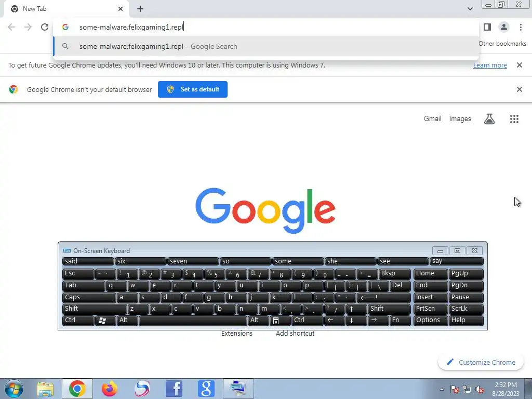Dismiss the Windows 7 update notice
Screen dimensions: 532x399
[520, 65]
